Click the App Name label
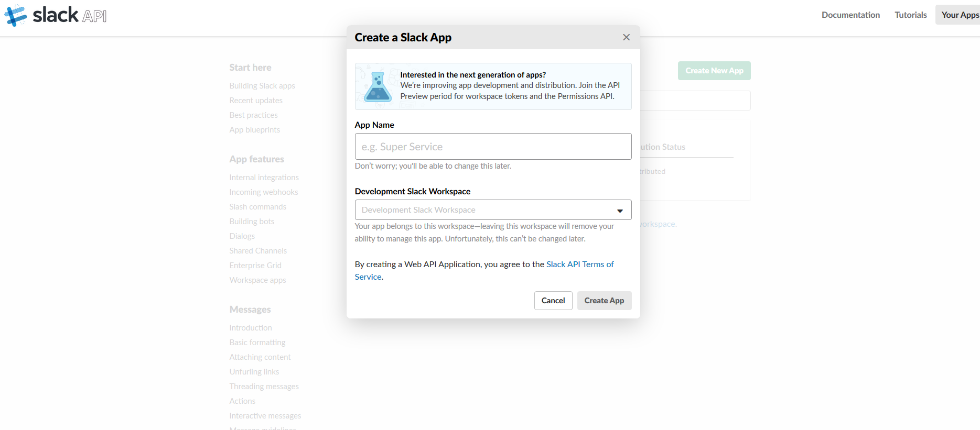980x430 pixels. (x=374, y=125)
